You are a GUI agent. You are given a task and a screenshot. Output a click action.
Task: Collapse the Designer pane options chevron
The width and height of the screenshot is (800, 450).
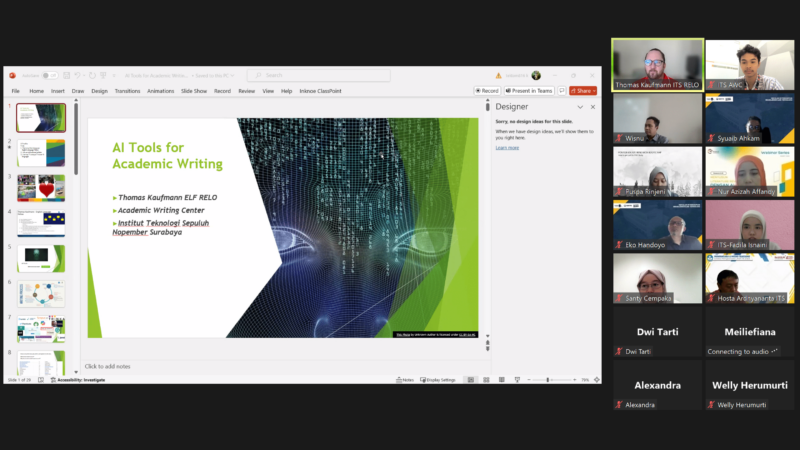(x=580, y=106)
